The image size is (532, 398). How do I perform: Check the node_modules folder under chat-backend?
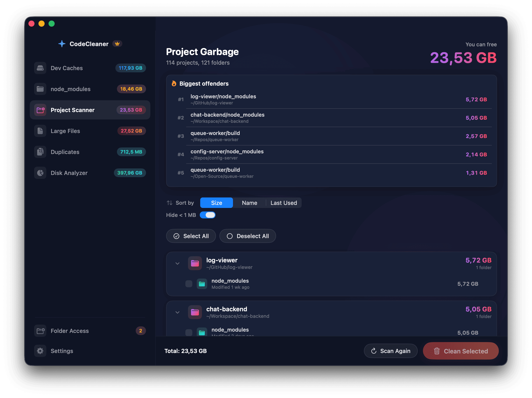[x=189, y=333]
